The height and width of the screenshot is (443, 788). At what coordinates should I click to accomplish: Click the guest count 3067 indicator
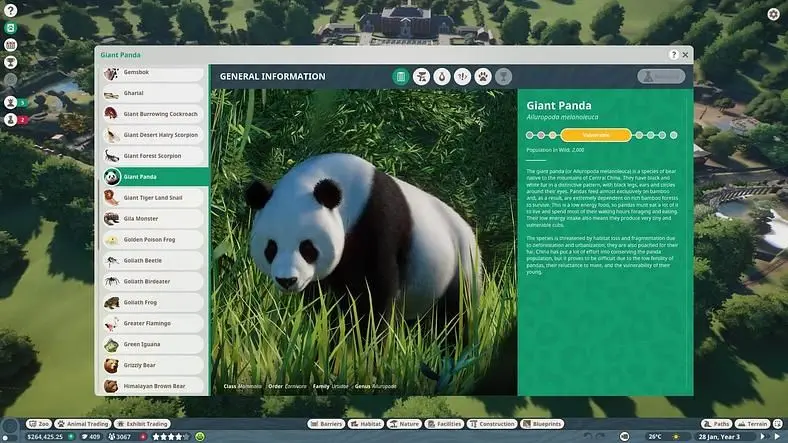[120, 436]
